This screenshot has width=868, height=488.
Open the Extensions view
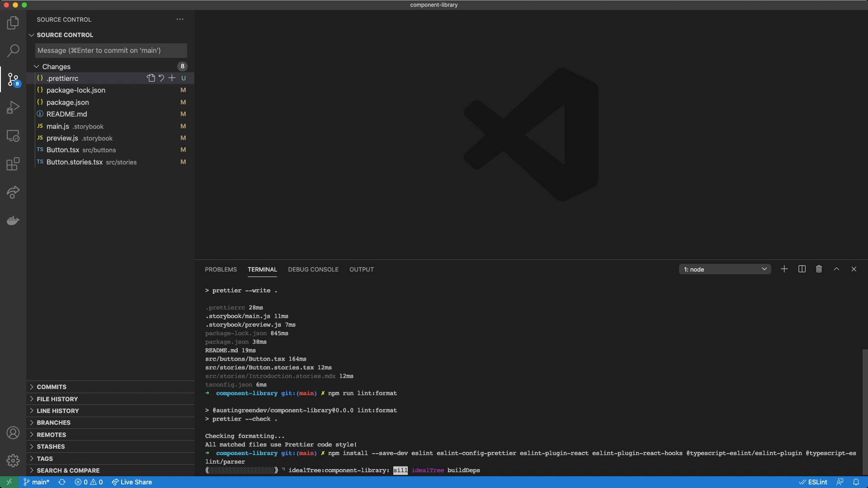pyautogui.click(x=13, y=164)
